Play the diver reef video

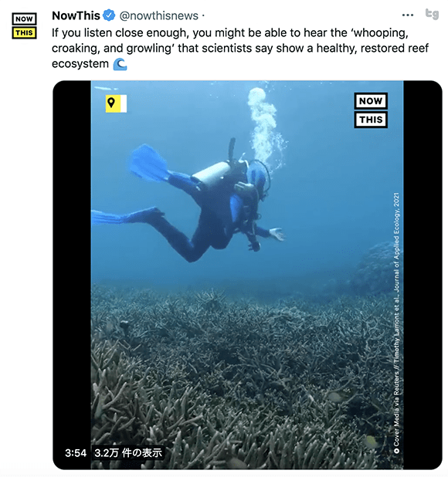click(x=247, y=275)
